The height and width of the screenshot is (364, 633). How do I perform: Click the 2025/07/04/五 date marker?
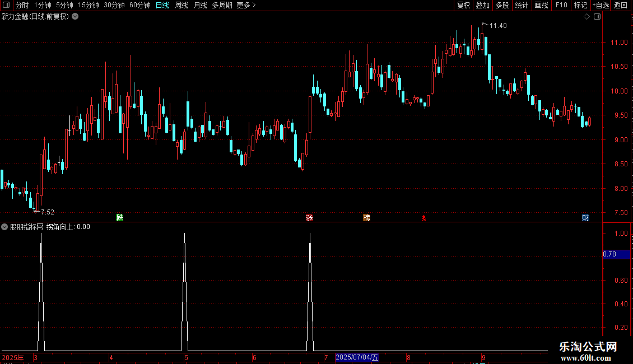coord(357,357)
